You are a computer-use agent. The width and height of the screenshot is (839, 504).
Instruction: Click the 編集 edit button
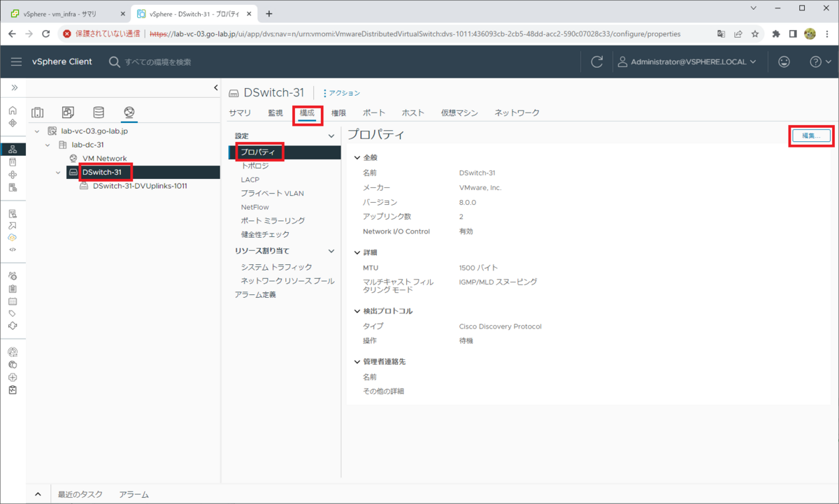(811, 136)
